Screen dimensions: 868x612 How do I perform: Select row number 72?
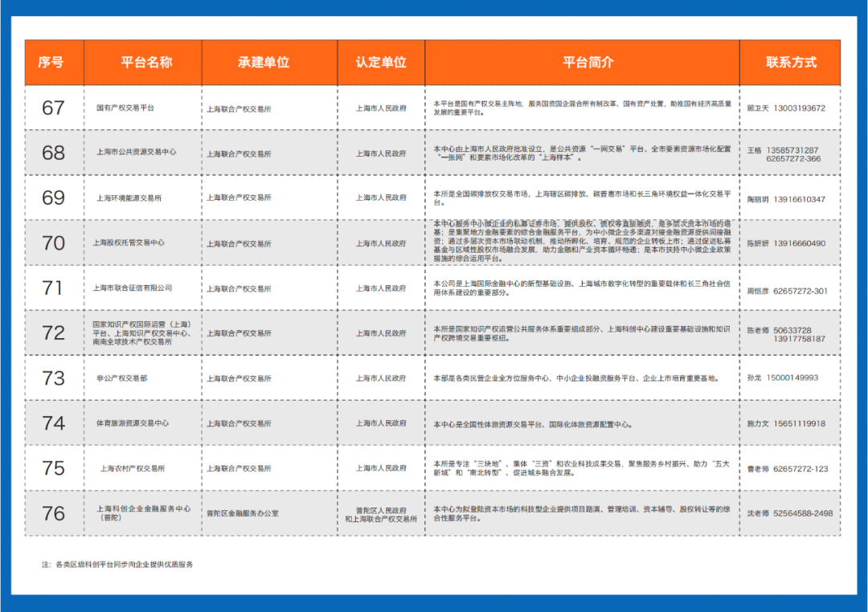pos(53,333)
